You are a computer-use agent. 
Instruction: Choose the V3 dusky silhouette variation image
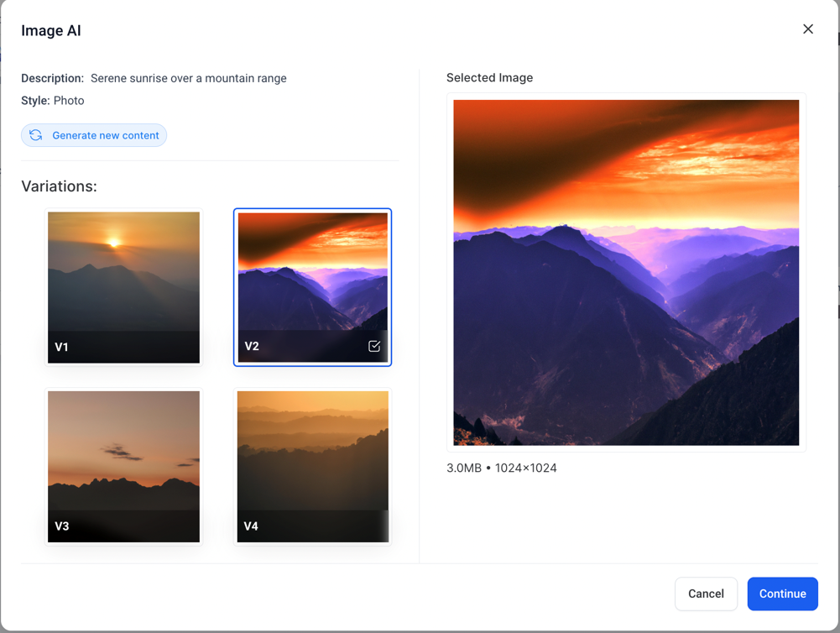click(x=123, y=451)
